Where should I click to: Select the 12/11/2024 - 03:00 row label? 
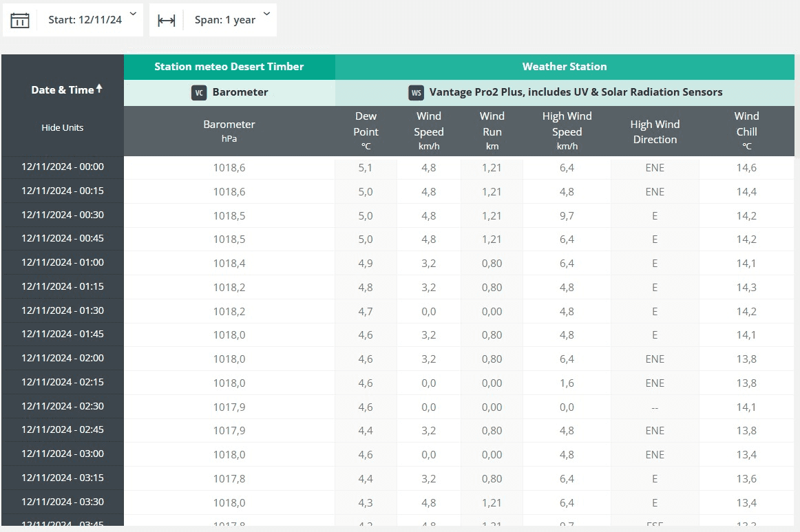(x=62, y=454)
